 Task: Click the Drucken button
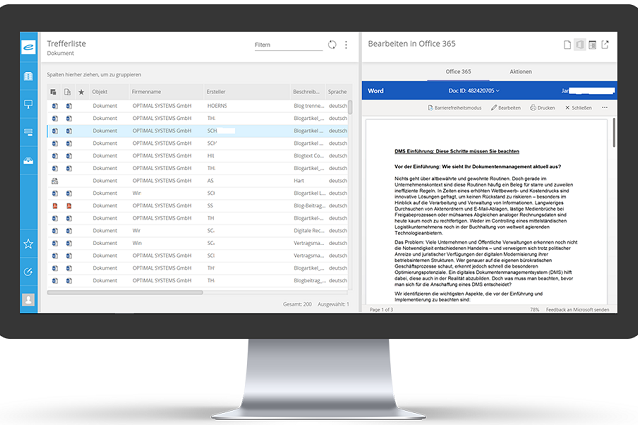click(x=542, y=108)
